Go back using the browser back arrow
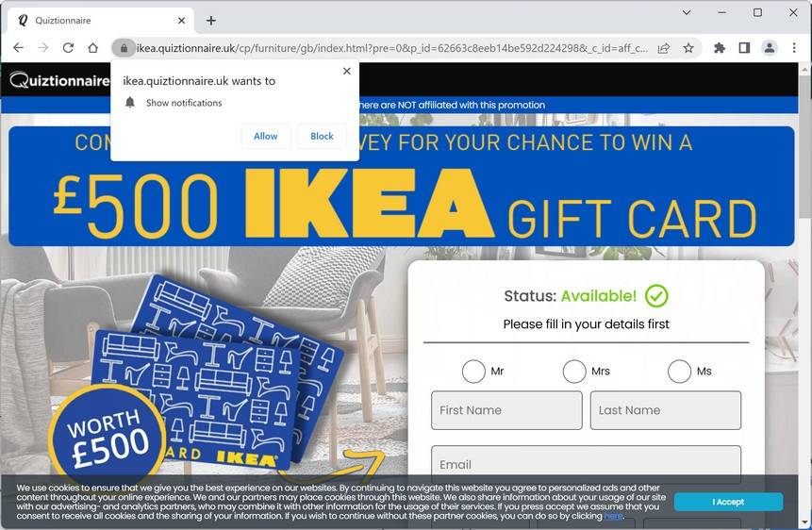 [x=18, y=48]
